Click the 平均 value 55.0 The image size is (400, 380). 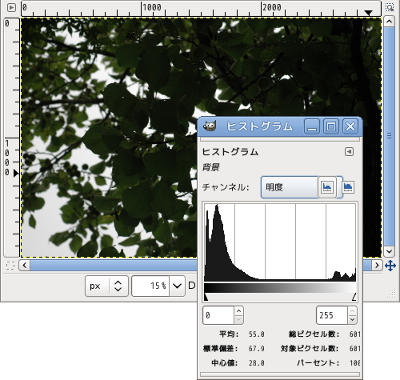[256, 334]
